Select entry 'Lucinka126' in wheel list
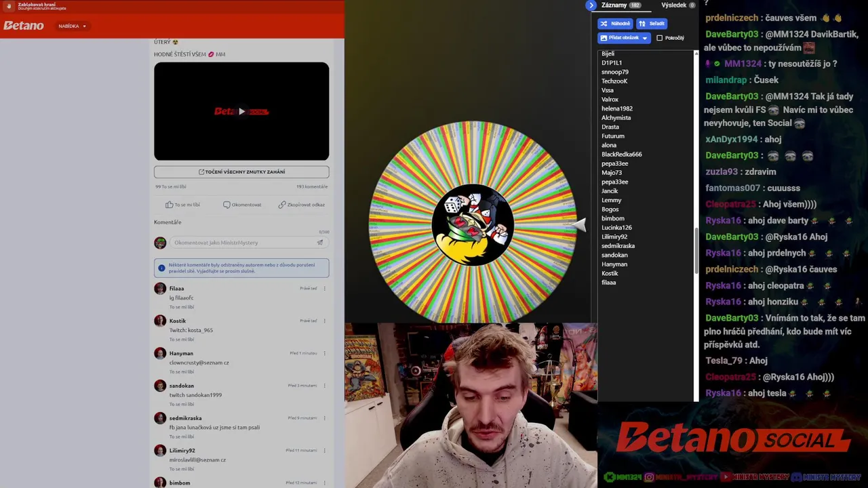This screenshot has height=488, width=868. [x=616, y=228]
